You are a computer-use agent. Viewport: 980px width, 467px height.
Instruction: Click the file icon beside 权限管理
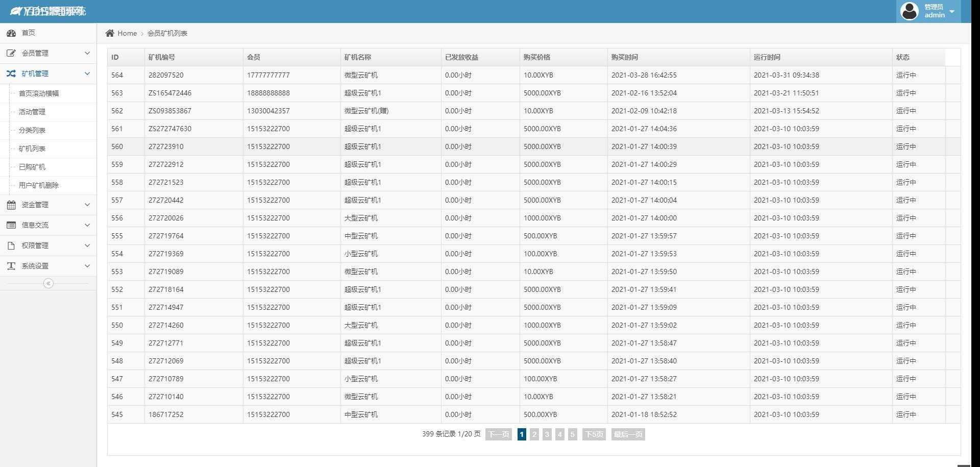point(11,245)
